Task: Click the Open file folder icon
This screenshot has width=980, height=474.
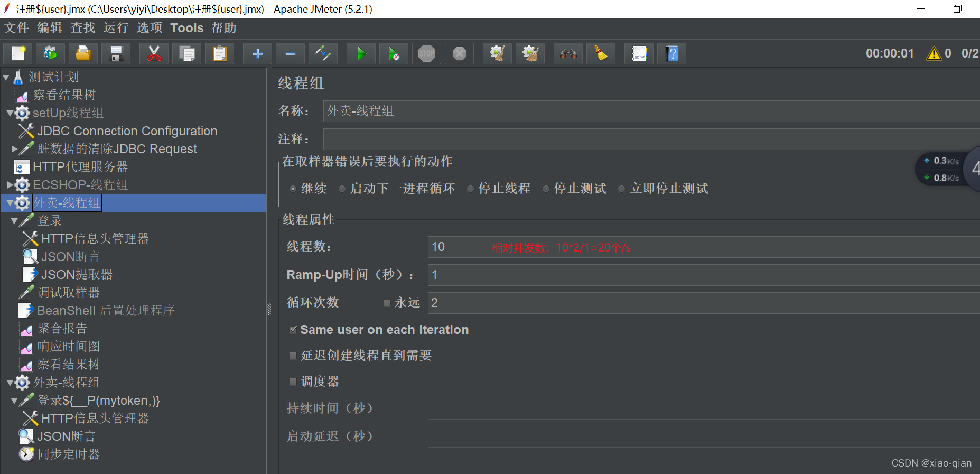Action: click(x=83, y=53)
